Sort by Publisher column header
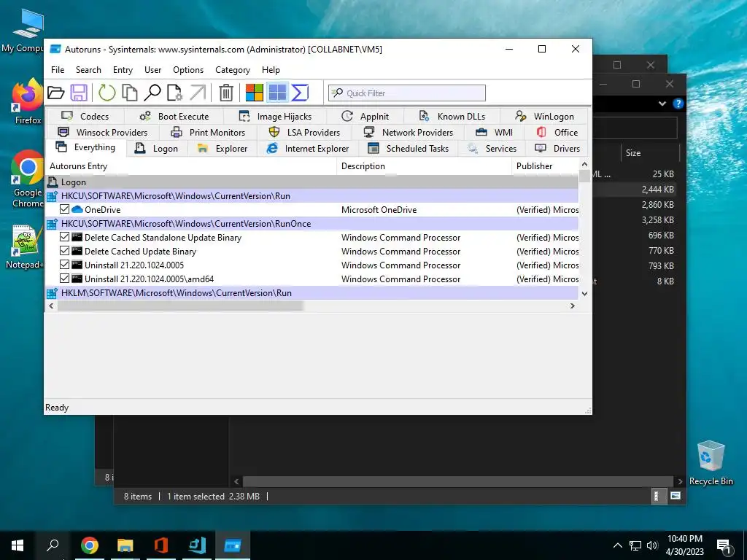Viewport: 747px width, 560px height. point(545,166)
